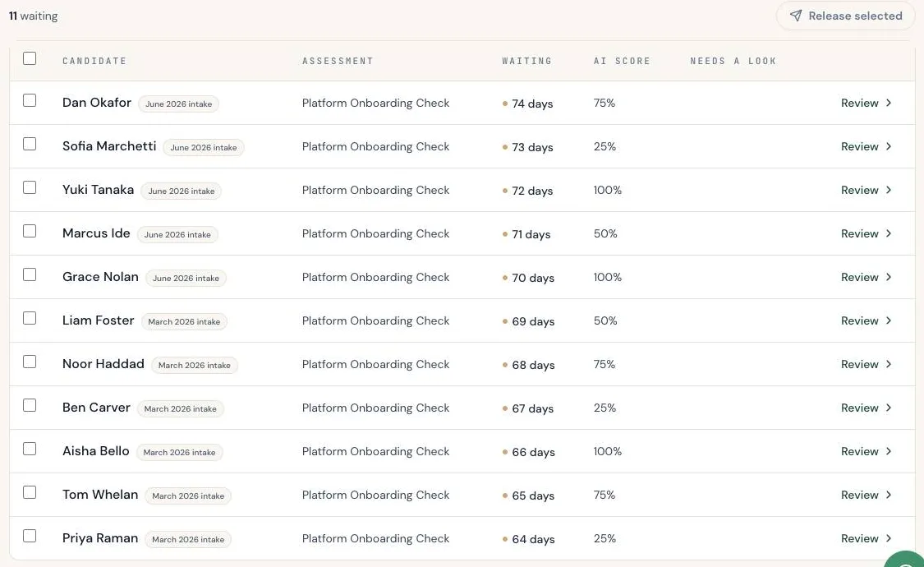
Task: Check Priya Raman's checkbox
Action: point(30,536)
